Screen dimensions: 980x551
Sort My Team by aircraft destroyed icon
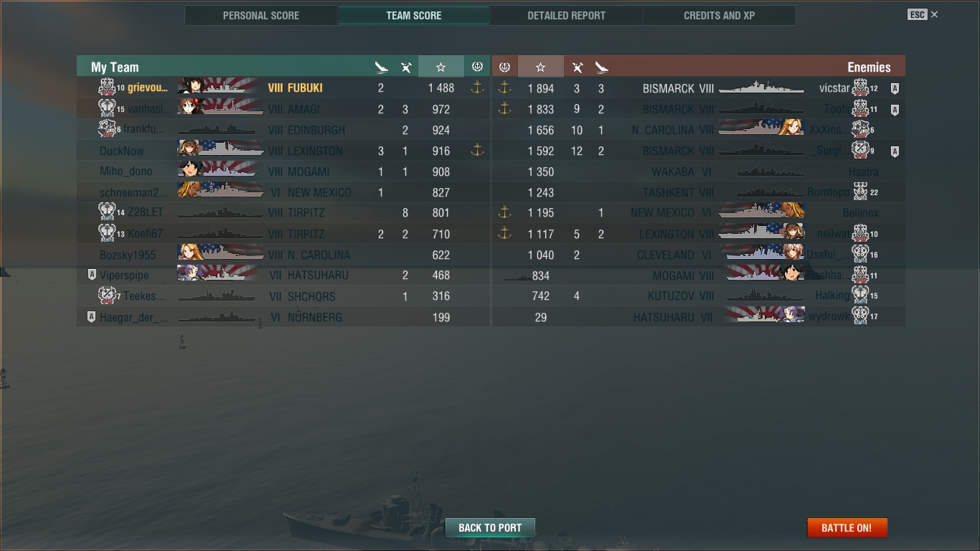click(406, 67)
